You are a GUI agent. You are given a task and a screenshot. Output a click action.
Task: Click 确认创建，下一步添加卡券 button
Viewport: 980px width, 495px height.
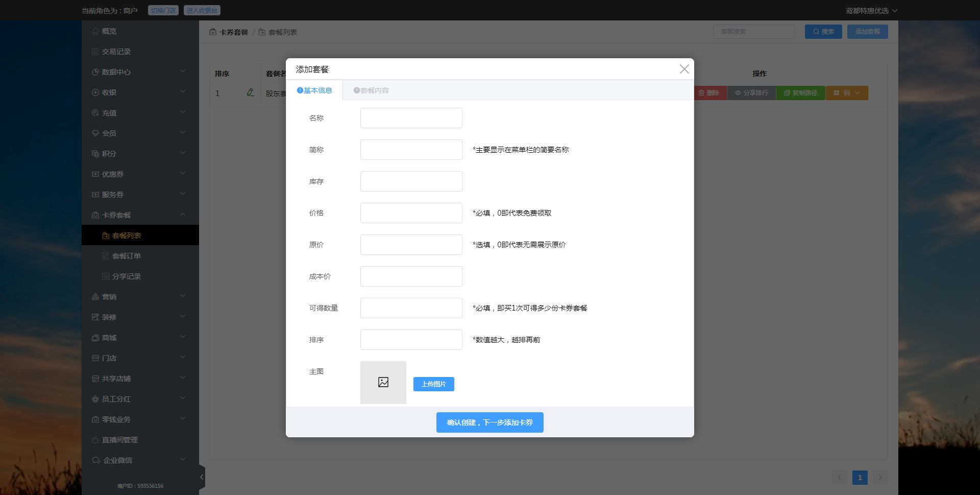coord(490,422)
